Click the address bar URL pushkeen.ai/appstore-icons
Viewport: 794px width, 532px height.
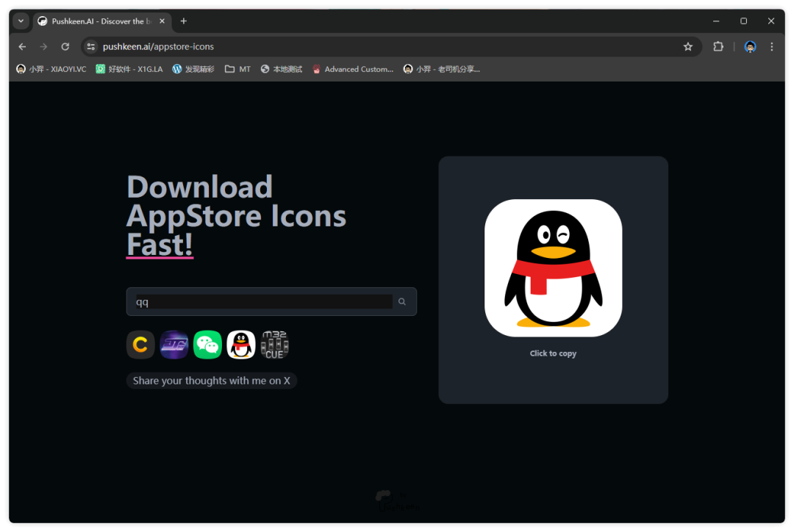click(158, 46)
